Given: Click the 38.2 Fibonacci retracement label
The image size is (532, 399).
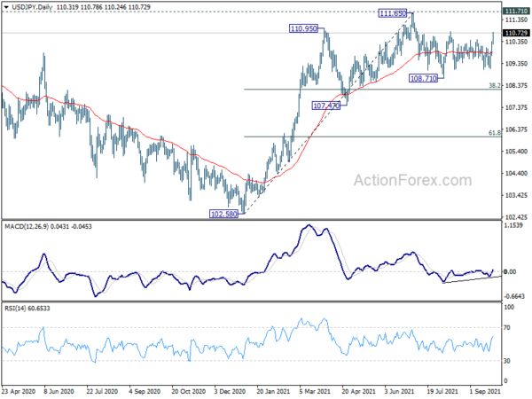Looking at the screenshot, I should click(x=495, y=85).
